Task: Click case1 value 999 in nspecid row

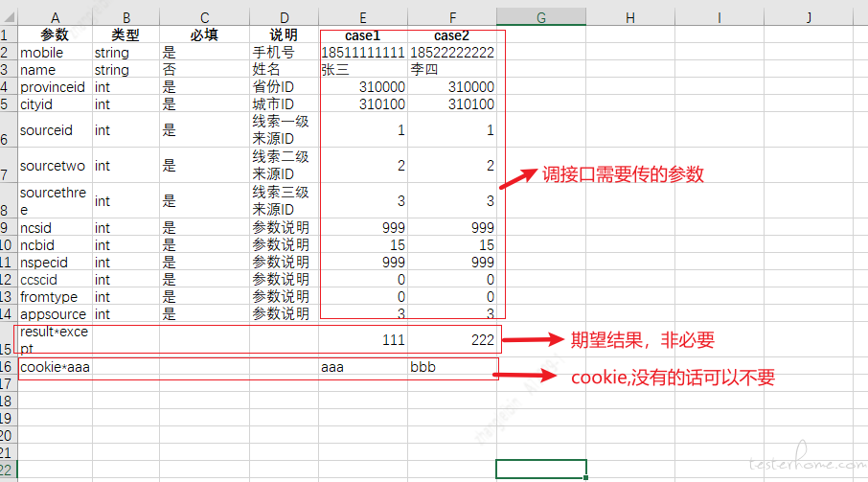Action: click(x=363, y=262)
